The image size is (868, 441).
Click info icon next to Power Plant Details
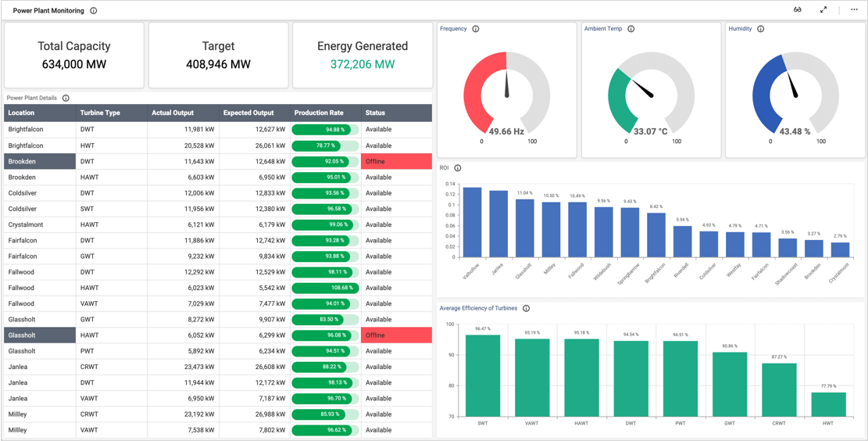(66, 98)
